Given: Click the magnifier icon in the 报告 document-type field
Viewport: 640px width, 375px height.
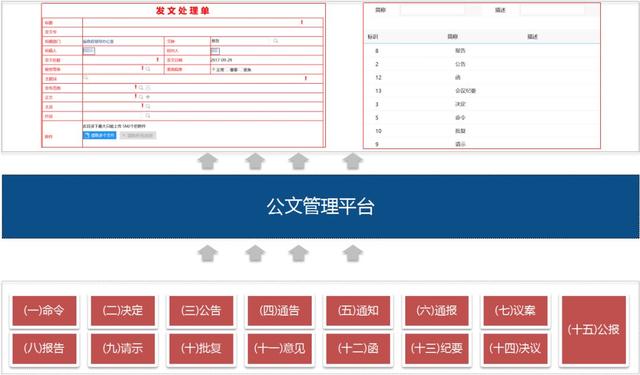Looking at the screenshot, I should pos(276,41).
